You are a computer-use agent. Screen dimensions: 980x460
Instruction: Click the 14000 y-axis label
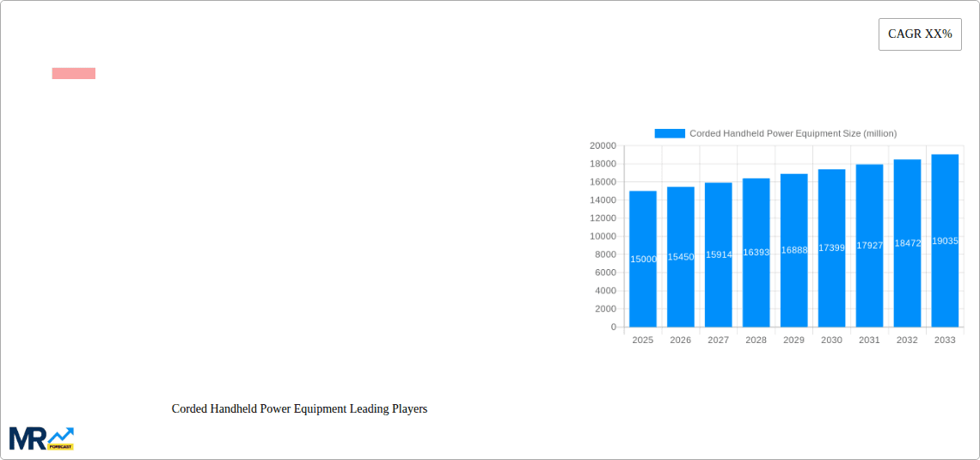[x=603, y=200]
